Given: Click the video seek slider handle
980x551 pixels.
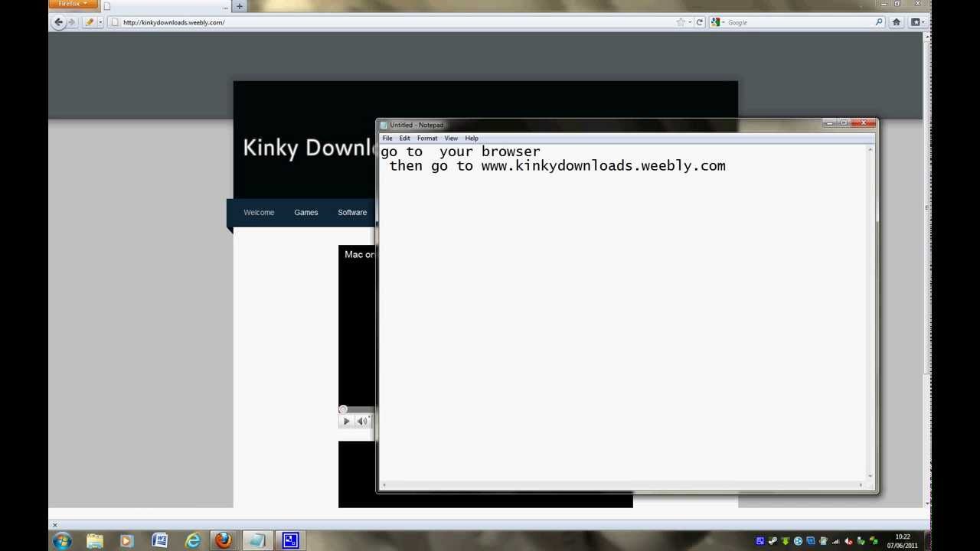Looking at the screenshot, I should tap(343, 409).
